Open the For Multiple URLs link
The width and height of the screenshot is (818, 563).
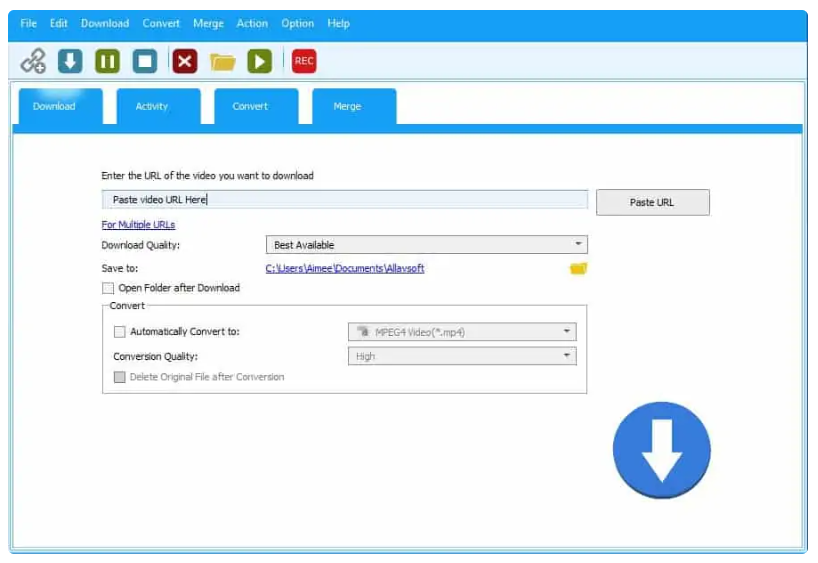[138, 225]
